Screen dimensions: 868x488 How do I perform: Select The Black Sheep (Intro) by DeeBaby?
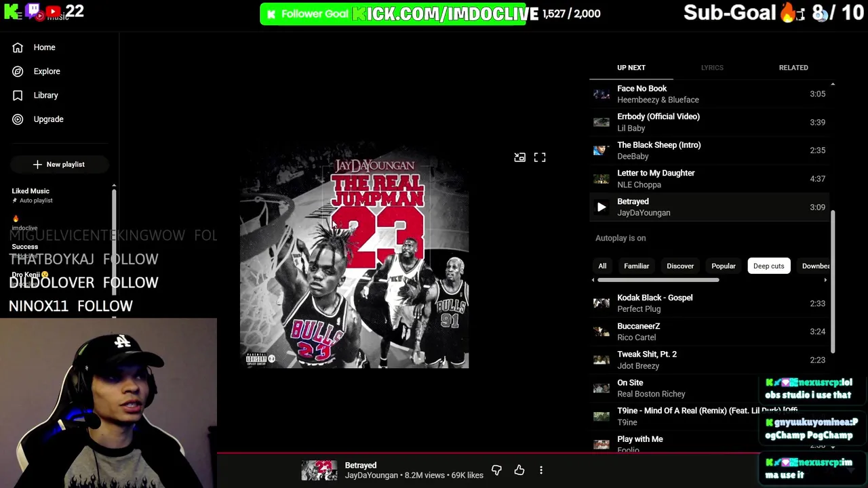coord(709,150)
